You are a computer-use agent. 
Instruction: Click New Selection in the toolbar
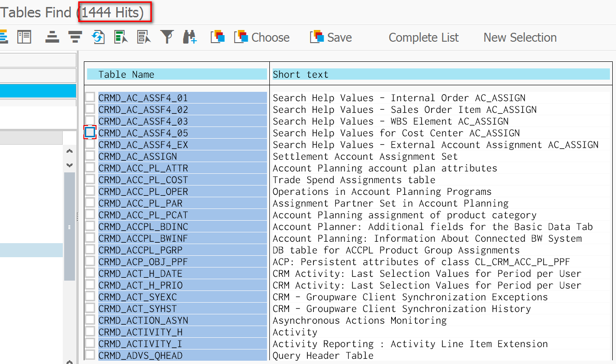pyautogui.click(x=520, y=37)
